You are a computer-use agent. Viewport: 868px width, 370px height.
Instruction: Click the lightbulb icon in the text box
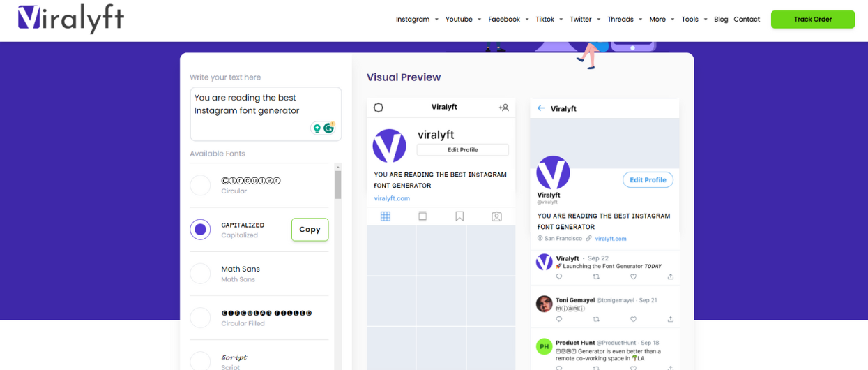tap(317, 128)
